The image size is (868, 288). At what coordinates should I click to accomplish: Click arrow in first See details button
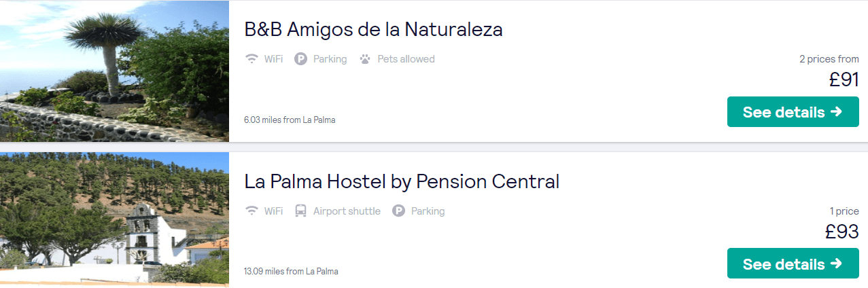tap(836, 111)
